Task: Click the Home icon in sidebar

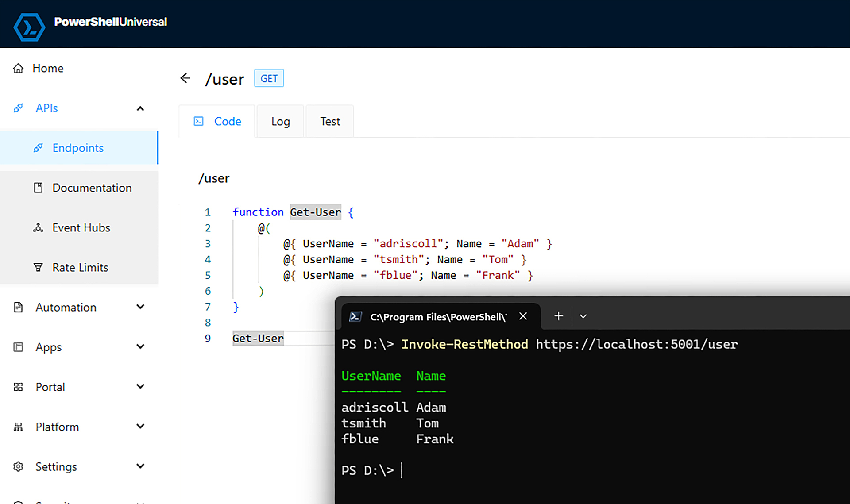Action: [x=18, y=68]
